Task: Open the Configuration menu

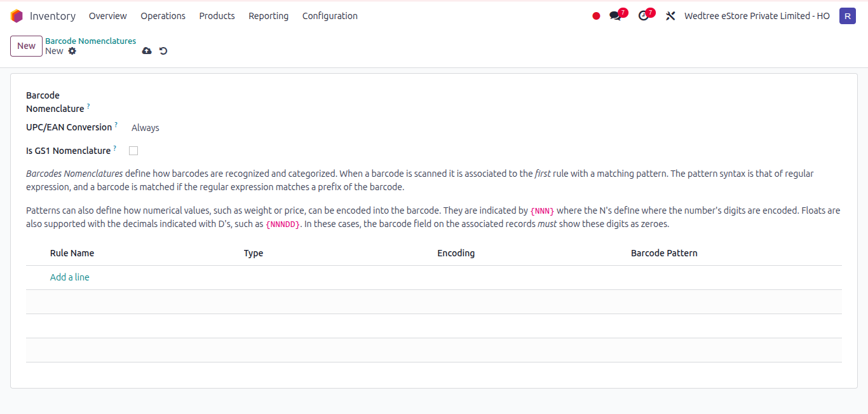Action: pos(330,16)
